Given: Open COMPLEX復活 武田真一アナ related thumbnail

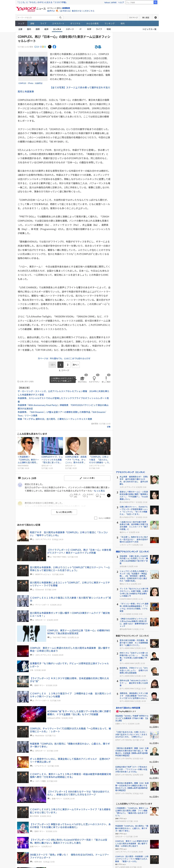Looking at the screenshot, I should [76, 446].
